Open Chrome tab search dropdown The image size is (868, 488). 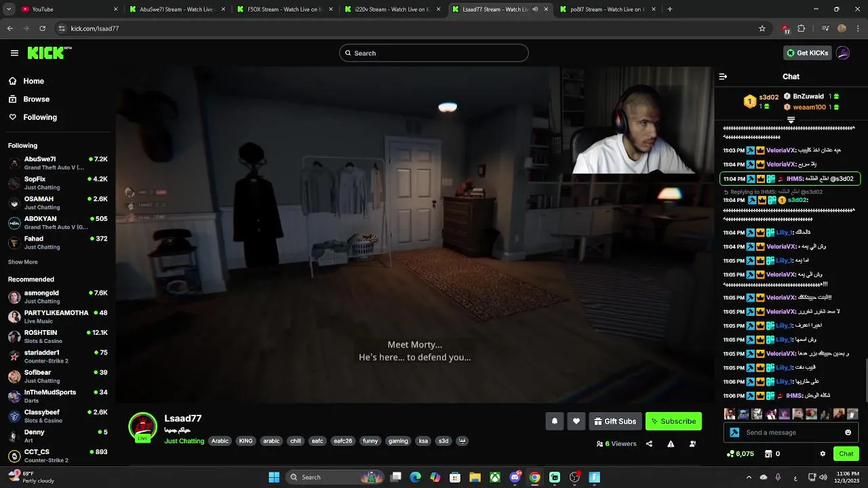pyautogui.click(x=9, y=9)
